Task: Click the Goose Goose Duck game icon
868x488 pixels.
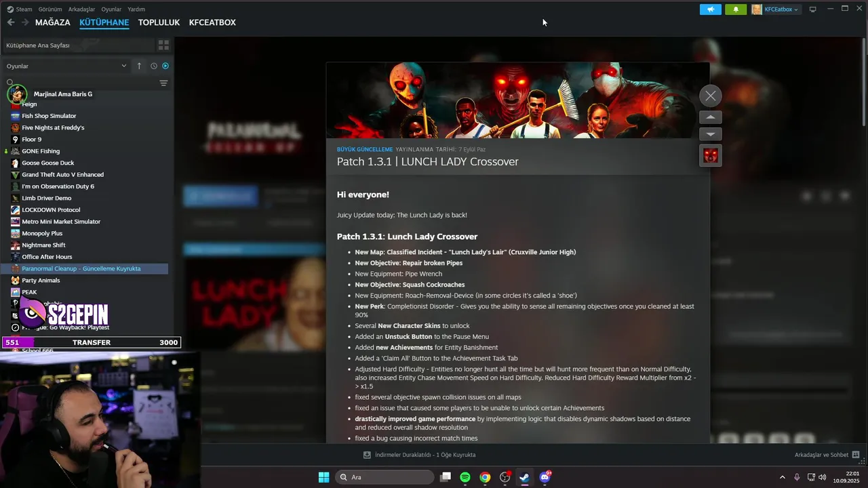Action: pos(15,163)
